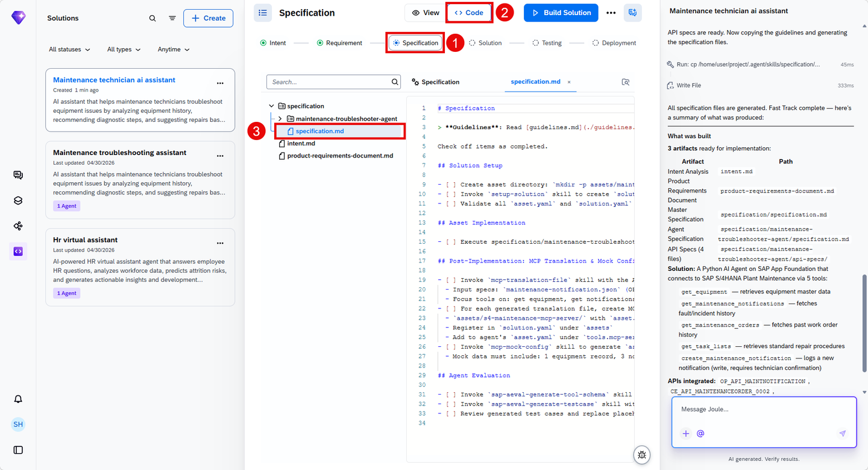Open the Anytime date filter dropdown
868x470 pixels.
click(174, 49)
